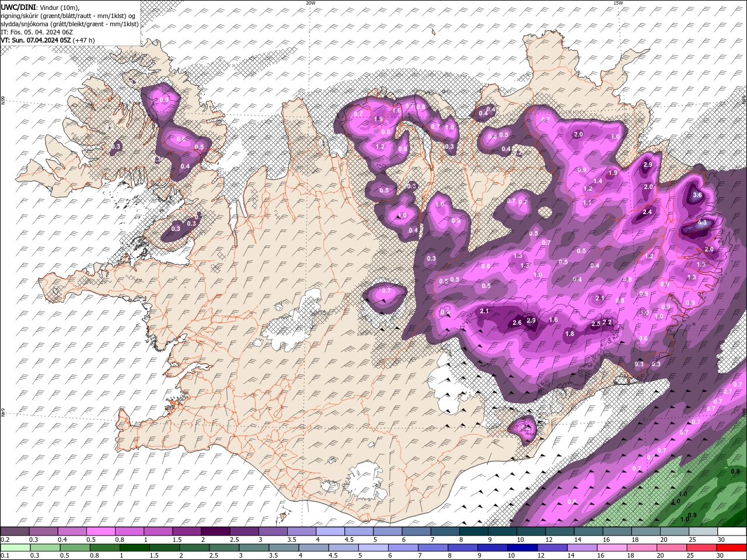Pick the 0.5 swatch in upper purple legend

pos(100,531)
